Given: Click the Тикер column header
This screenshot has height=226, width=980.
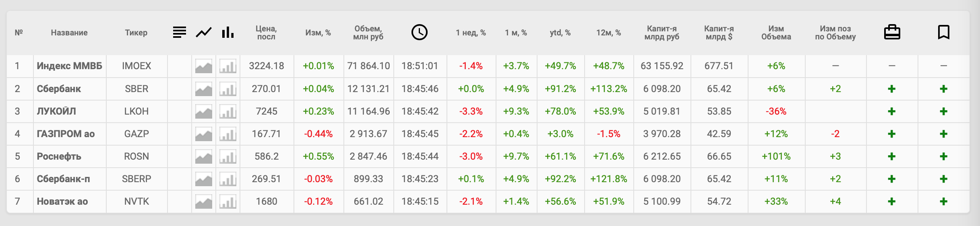Looking at the screenshot, I should (136, 33).
